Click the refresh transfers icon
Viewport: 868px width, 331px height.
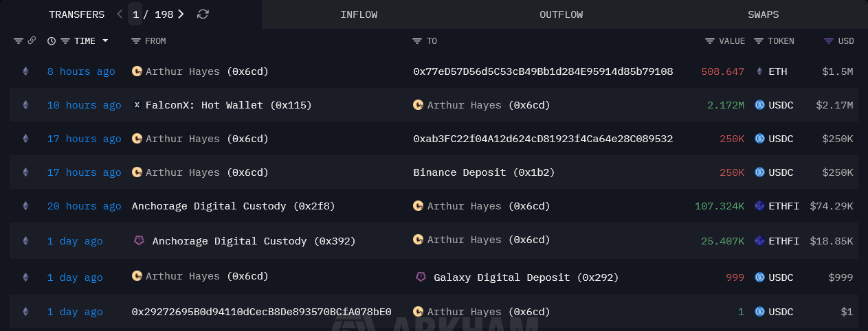pos(202,14)
